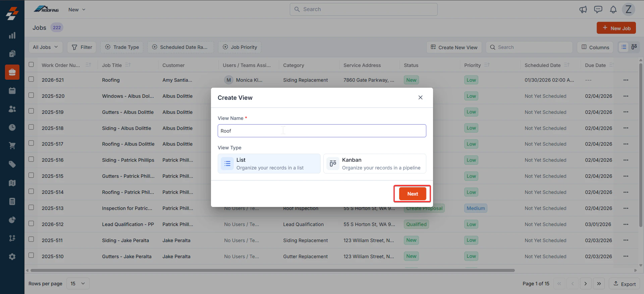The image size is (644, 294).
Task: Open the settings gear in sidebar
Action: pos(12,256)
